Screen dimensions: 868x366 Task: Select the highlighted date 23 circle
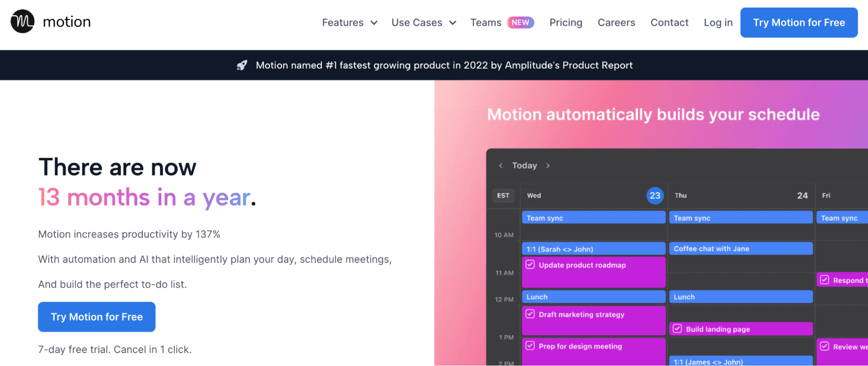tap(654, 196)
